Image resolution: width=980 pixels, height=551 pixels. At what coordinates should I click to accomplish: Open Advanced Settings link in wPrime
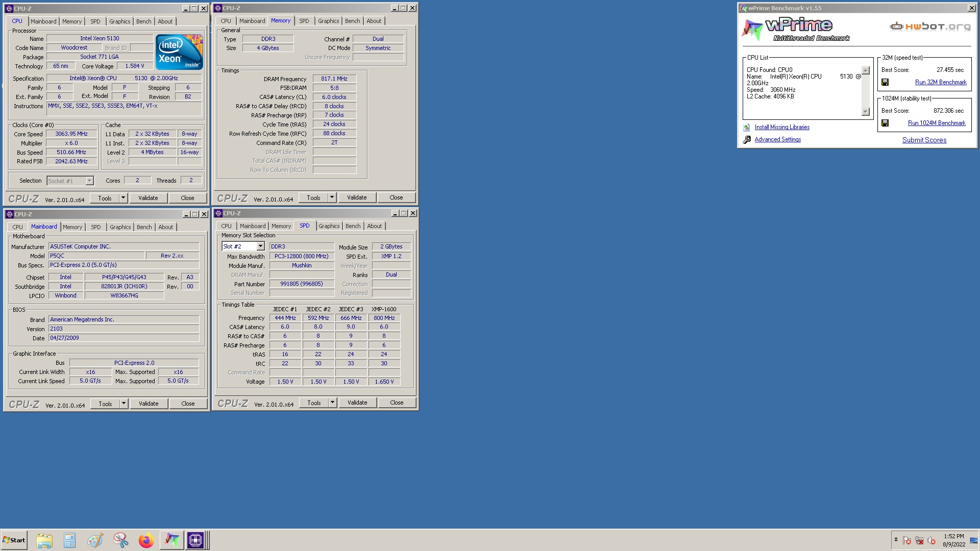pos(777,139)
